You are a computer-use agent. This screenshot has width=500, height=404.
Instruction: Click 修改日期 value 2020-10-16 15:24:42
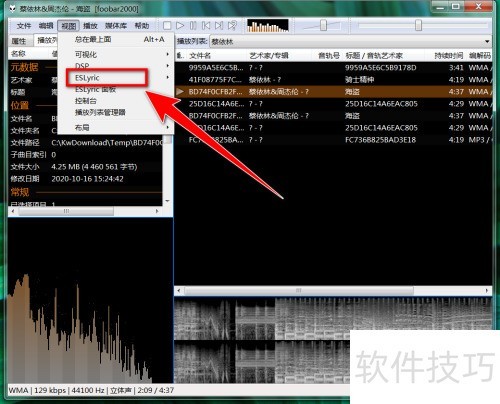87,179
